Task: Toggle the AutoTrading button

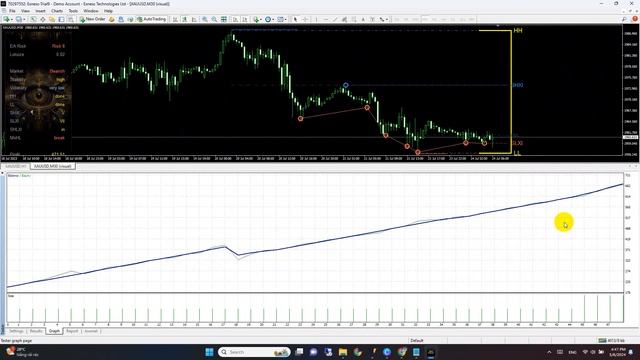Action: (x=151, y=19)
